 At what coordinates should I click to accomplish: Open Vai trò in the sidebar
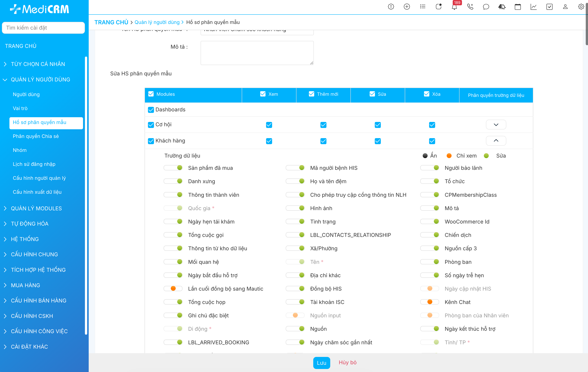20,108
